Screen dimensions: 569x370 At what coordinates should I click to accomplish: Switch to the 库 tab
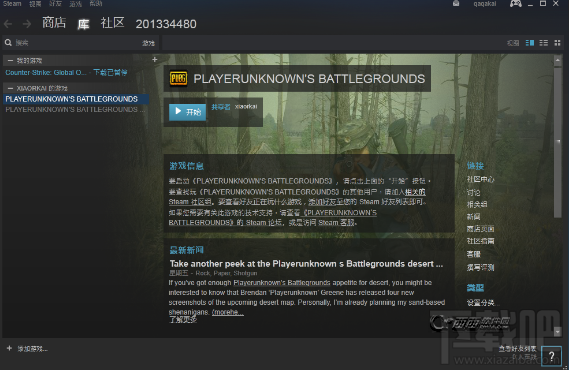pyautogui.click(x=83, y=24)
